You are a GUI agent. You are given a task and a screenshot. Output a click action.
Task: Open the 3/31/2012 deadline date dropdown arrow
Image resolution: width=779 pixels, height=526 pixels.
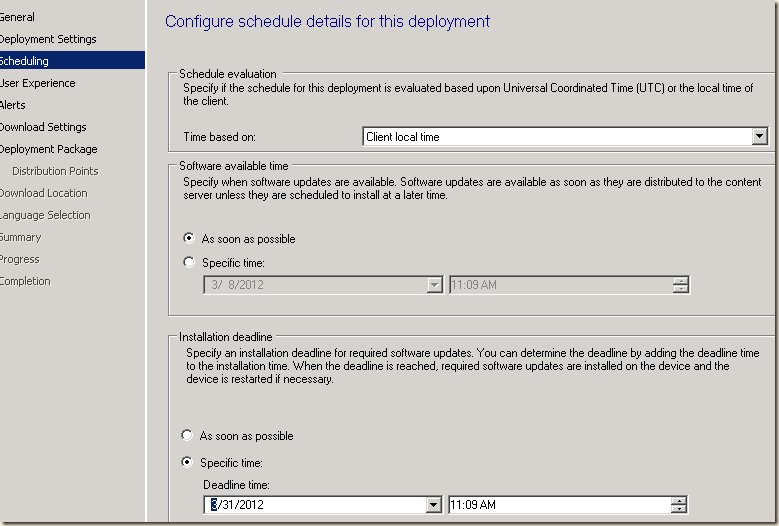pos(433,505)
